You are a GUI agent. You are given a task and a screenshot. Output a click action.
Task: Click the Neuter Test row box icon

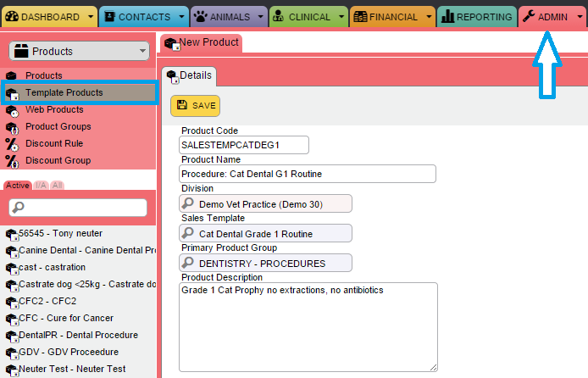tap(12, 370)
